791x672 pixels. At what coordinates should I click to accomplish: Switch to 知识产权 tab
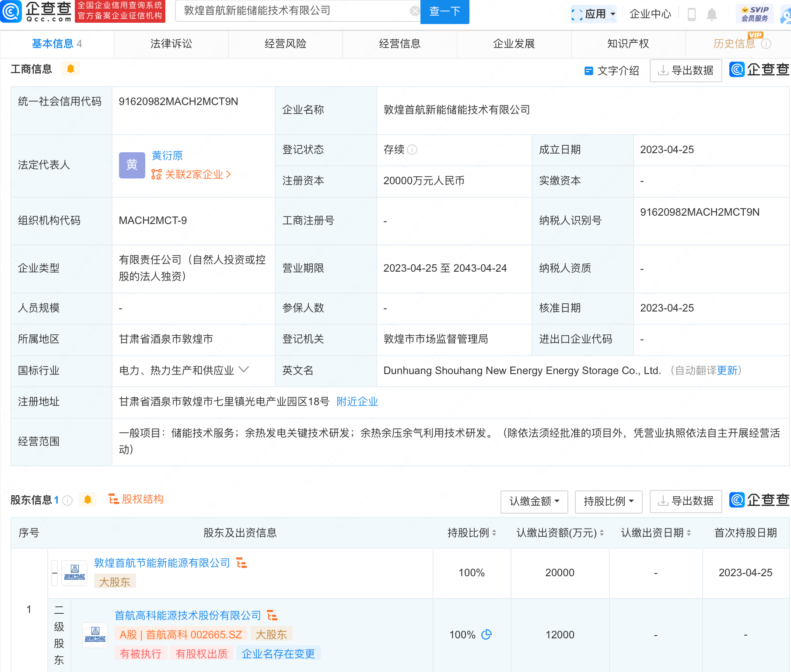click(628, 44)
